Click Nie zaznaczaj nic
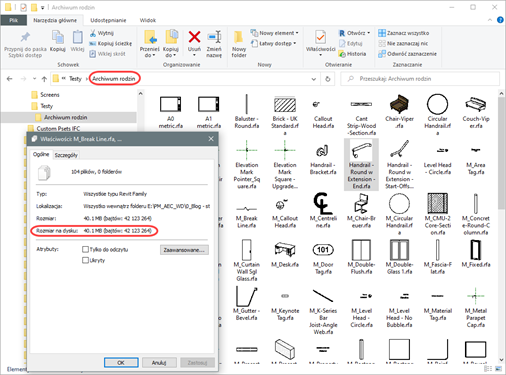 [403, 43]
